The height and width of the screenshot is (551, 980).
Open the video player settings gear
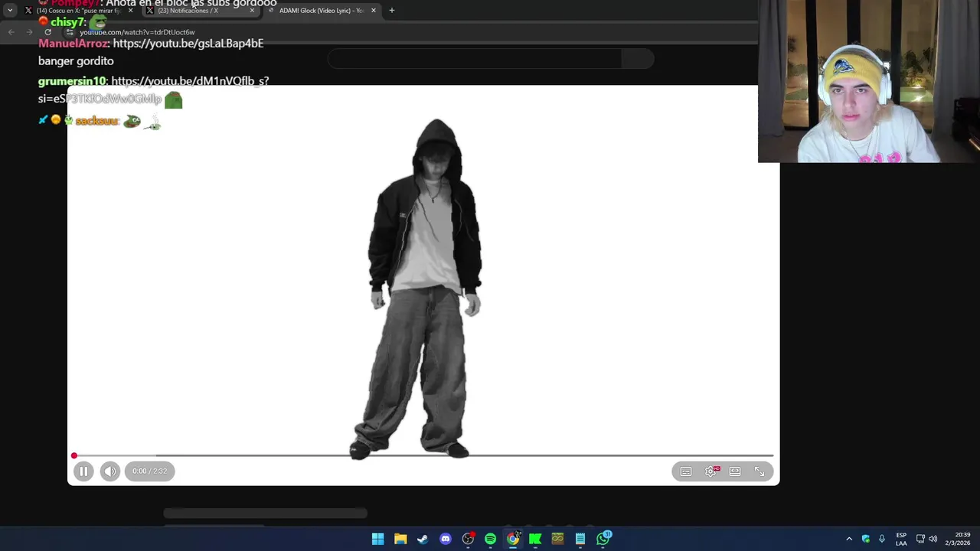point(711,471)
